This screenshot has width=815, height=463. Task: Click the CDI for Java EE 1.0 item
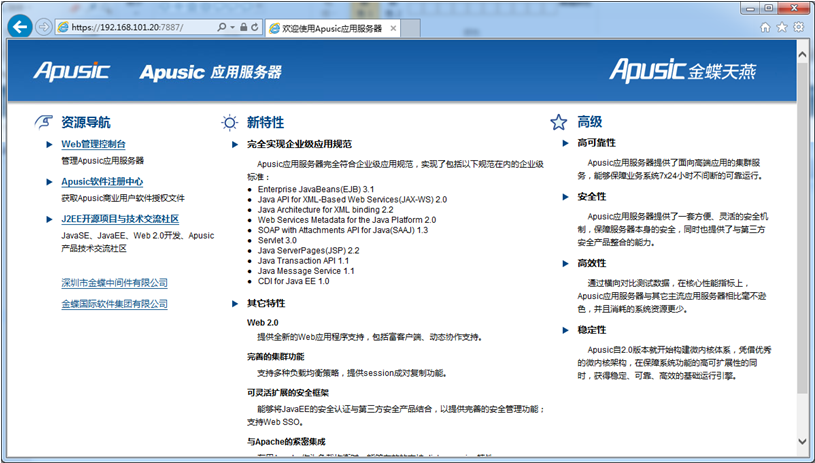tap(294, 281)
